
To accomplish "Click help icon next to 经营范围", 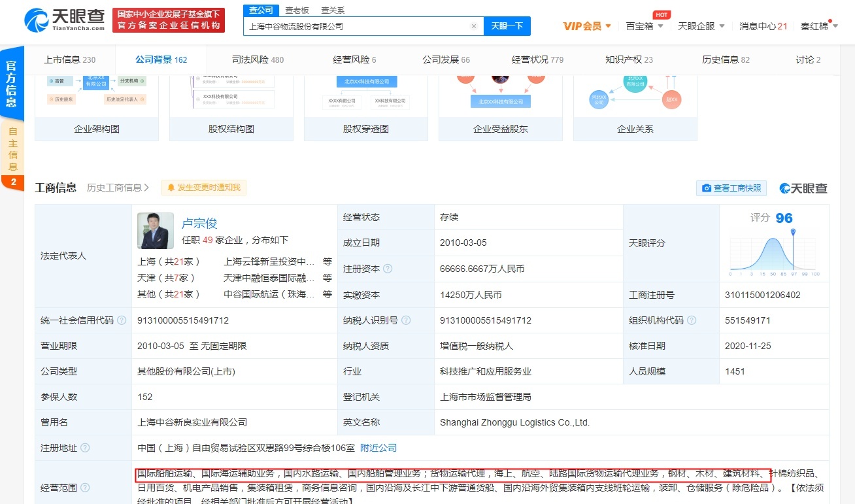I will point(85,488).
